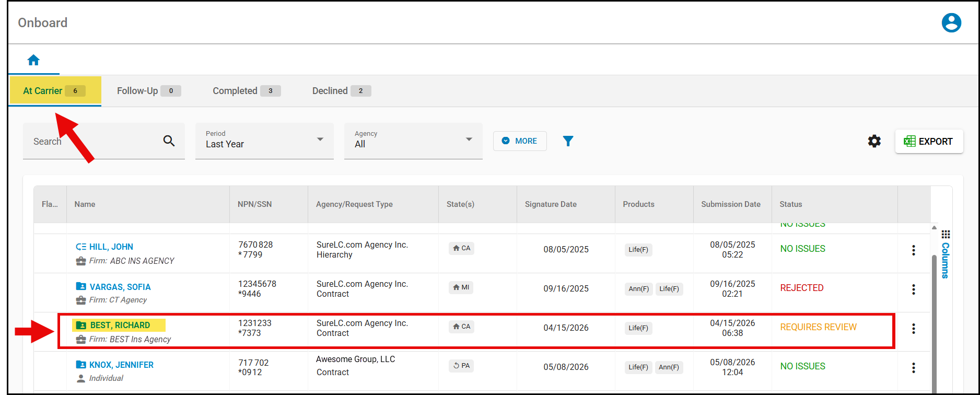Export the table with the EXPORT button
Screen dimensions: 980x395
point(929,142)
